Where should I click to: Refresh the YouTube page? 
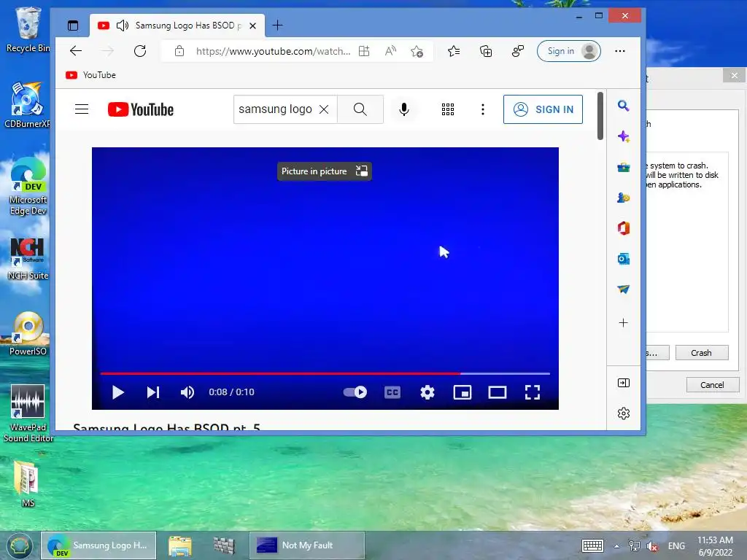(140, 51)
